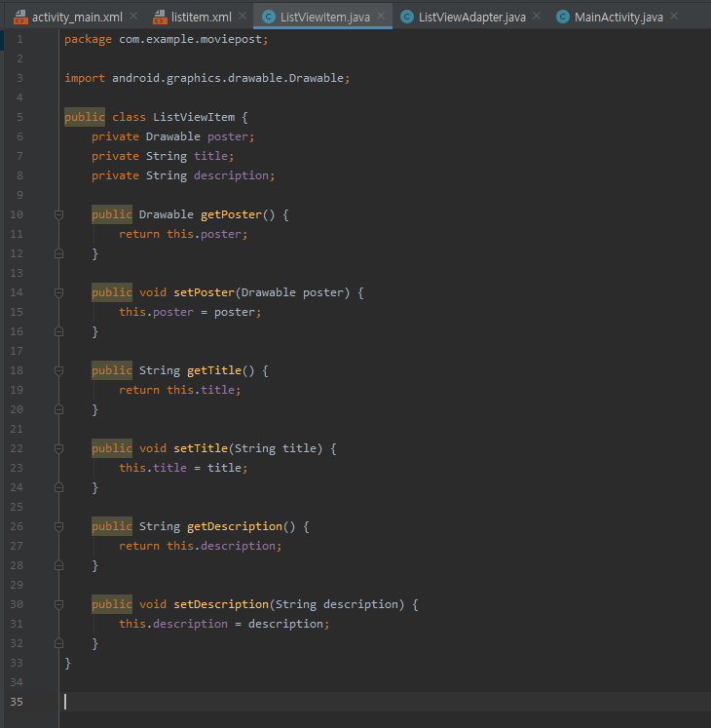
Task: Close the MainActivity.java editor tab
Action: pos(674,17)
